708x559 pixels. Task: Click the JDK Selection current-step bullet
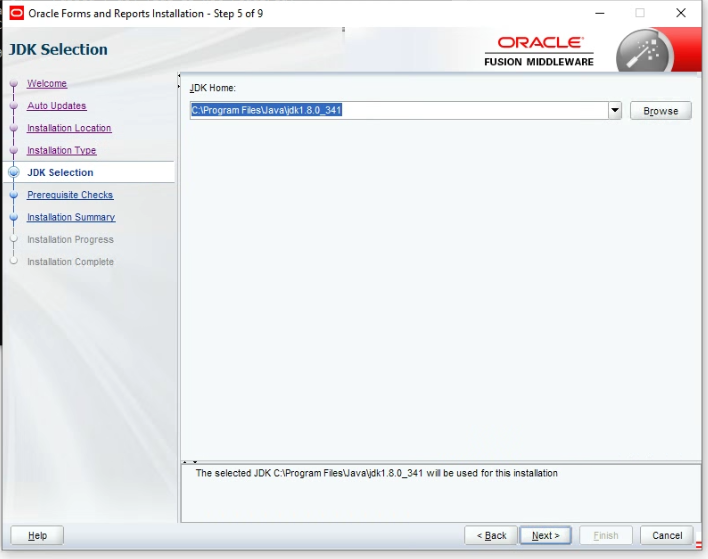coord(14,172)
